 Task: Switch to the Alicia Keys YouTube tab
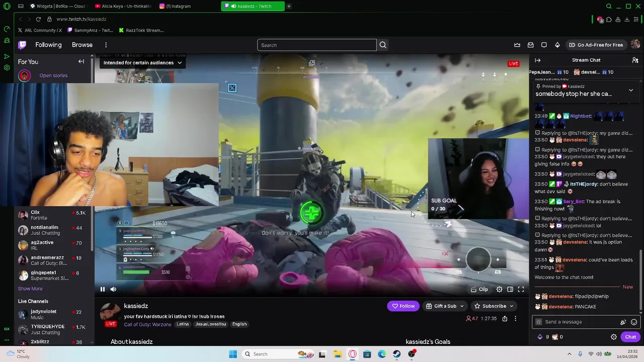click(x=123, y=6)
